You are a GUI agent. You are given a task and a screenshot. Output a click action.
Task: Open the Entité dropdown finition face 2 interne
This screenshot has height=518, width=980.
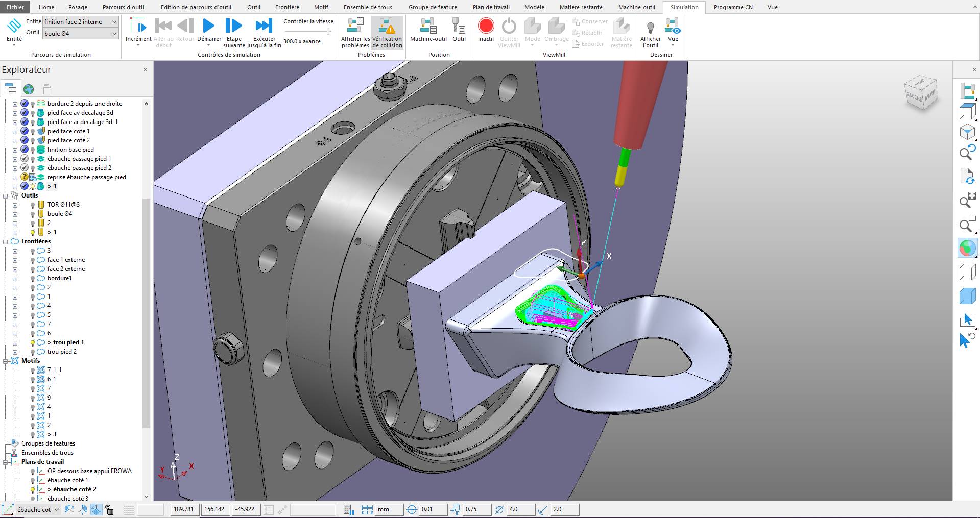click(80, 22)
